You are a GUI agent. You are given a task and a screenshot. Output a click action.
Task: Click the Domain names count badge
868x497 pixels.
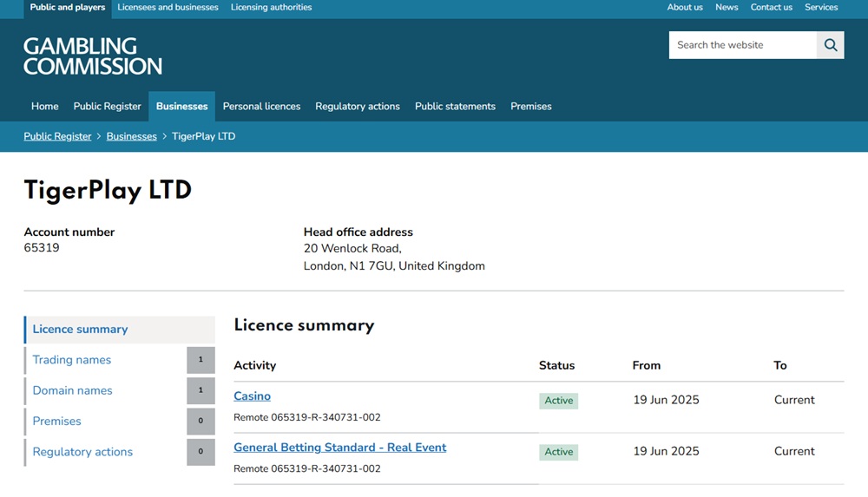(x=201, y=390)
